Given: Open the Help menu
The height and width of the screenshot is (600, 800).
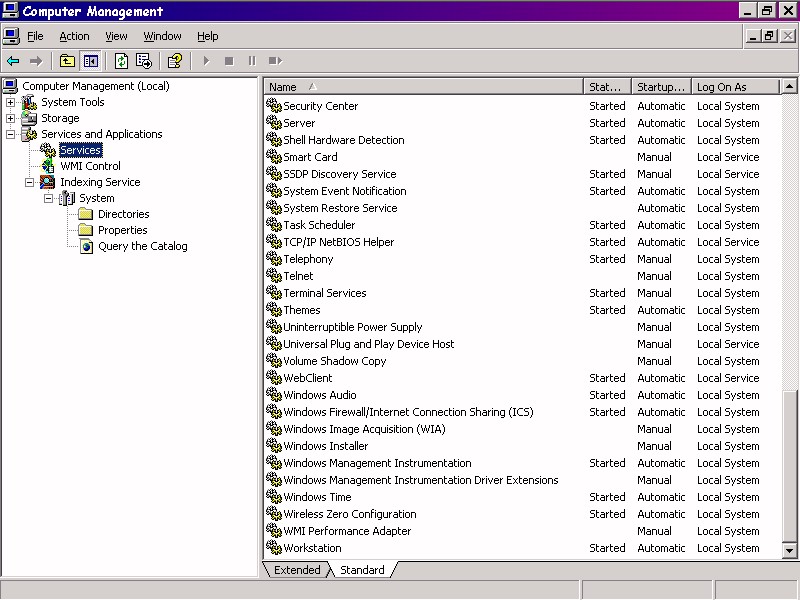Looking at the screenshot, I should pyautogui.click(x=208, y=36).
